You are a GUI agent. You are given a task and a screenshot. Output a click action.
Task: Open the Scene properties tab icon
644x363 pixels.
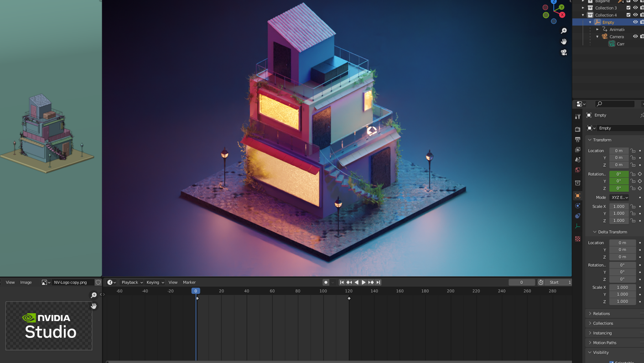[578, 159]
